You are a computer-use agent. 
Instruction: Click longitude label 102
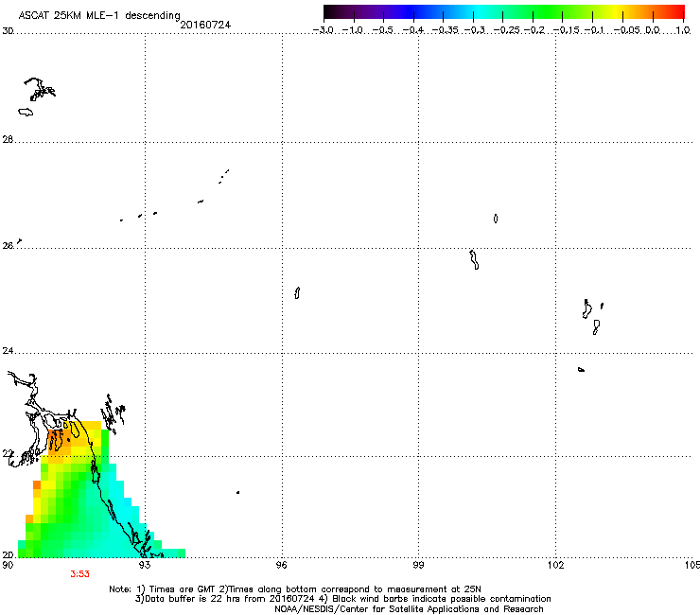pos(556,566)
